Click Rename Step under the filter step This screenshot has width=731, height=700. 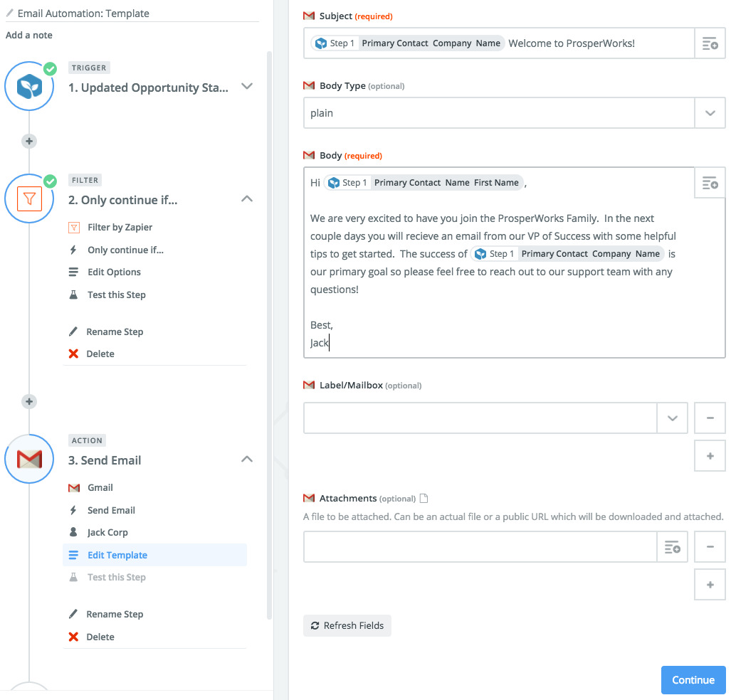pos(115,332)
